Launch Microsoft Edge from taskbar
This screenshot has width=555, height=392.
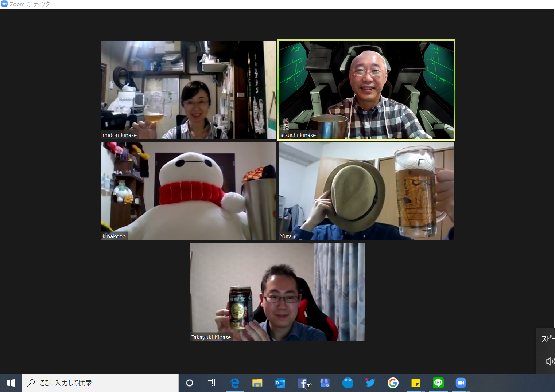235,383
